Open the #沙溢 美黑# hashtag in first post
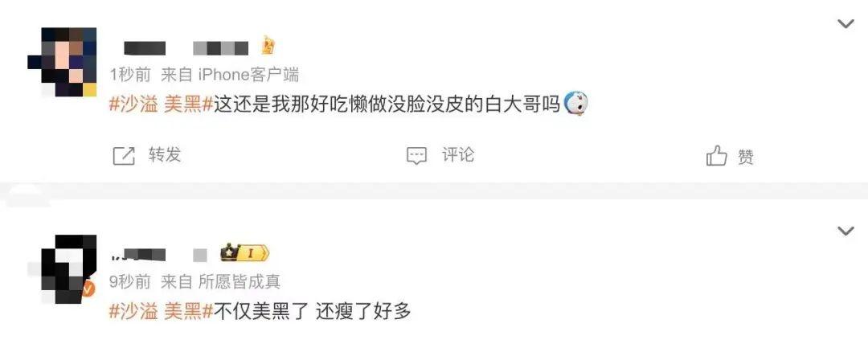 pos(161,104)
